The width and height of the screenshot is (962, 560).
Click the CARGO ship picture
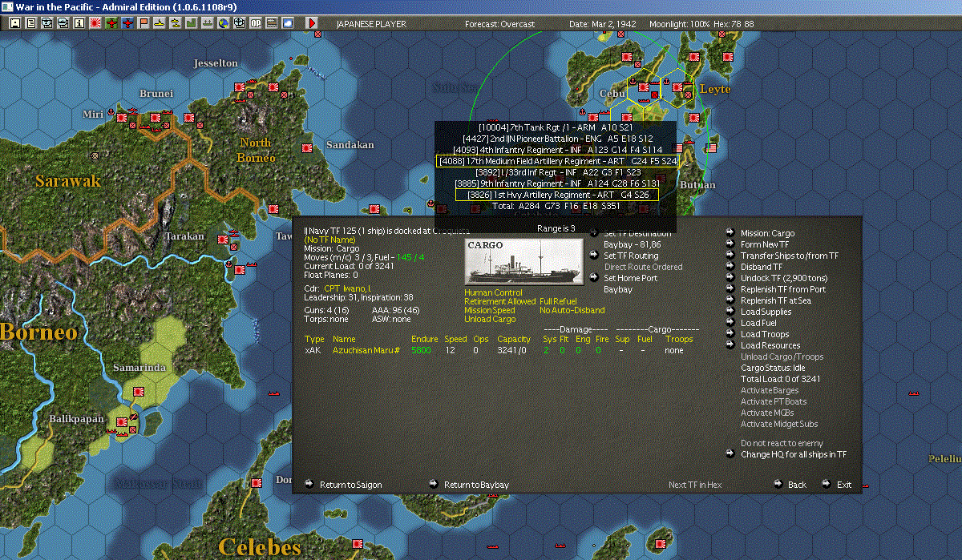523,260
